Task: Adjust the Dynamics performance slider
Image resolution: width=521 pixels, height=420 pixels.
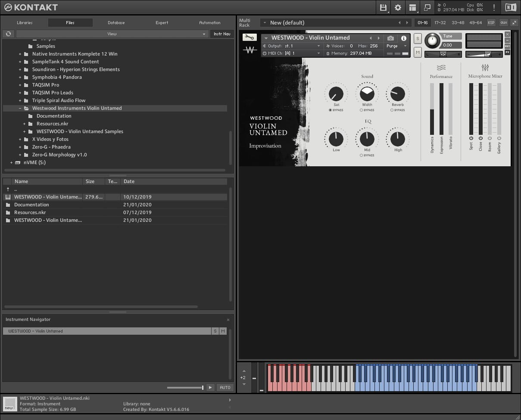Action: click(x=432, y=109)
